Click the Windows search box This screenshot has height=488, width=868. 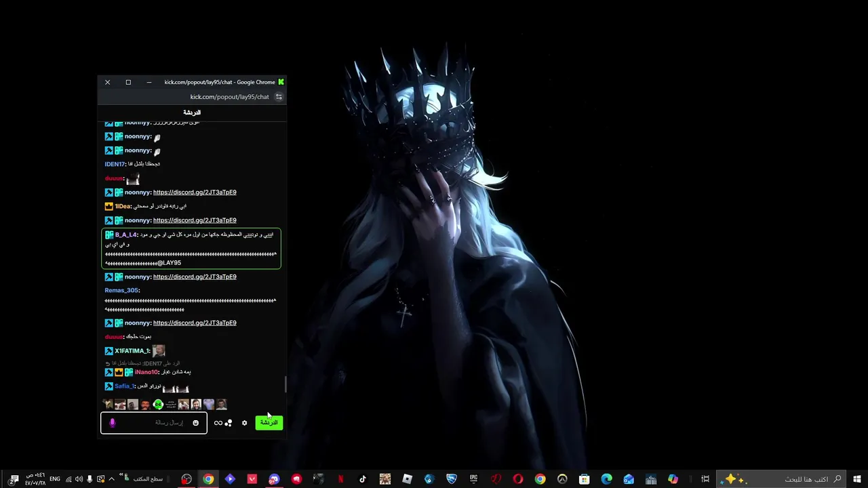(782, 479)
